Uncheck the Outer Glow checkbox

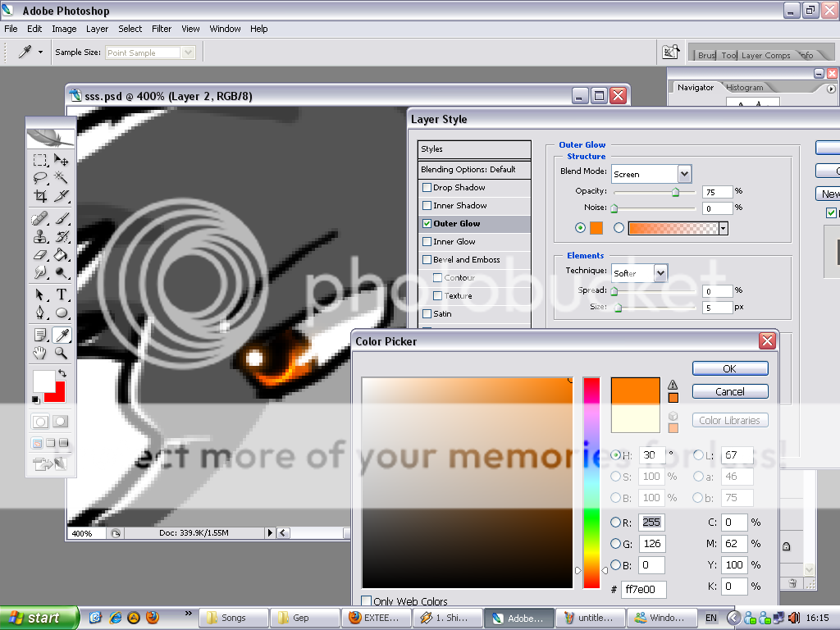pos(427,223)
